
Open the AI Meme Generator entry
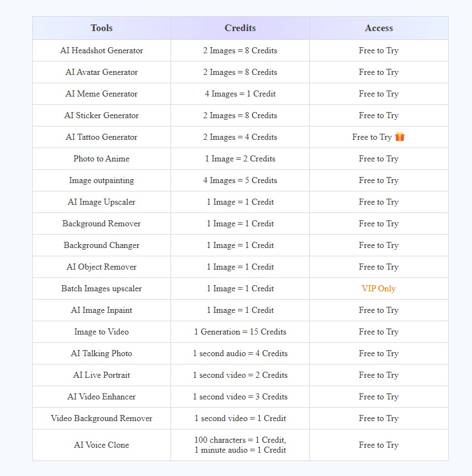(x=102, y=94)
